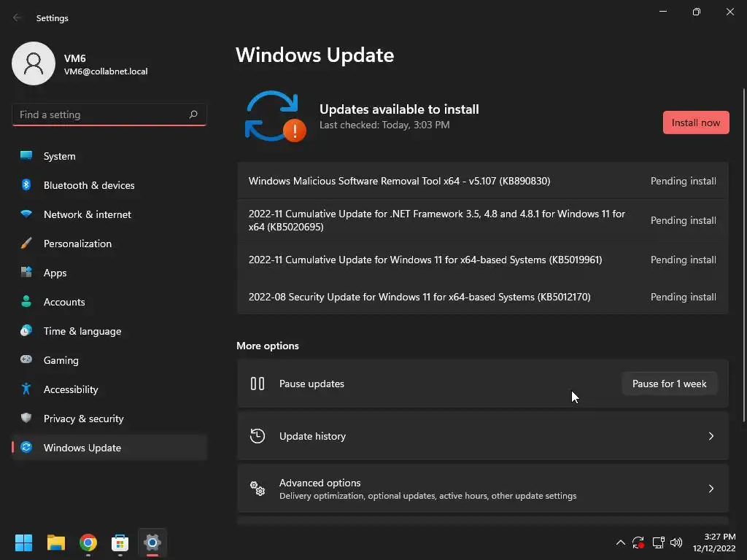The image size is (747, 560).
Task: Click the search magnifier icon in Find a setting
Action: (x=193, y=114)
